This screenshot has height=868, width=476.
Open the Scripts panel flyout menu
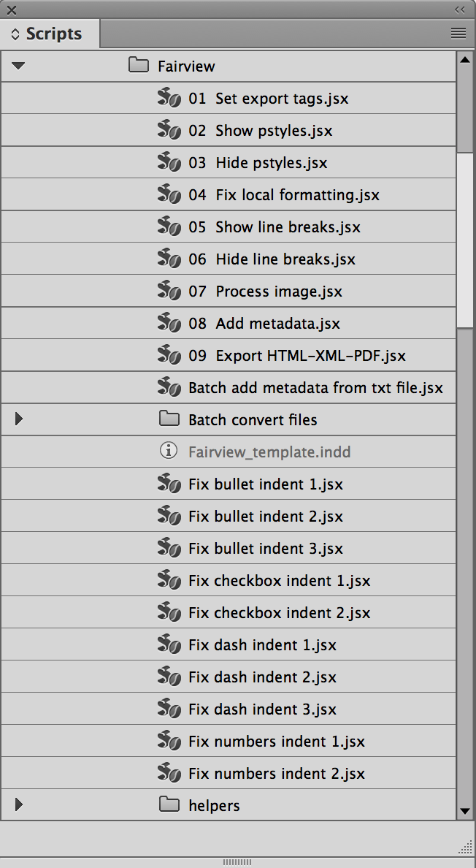(458, 33)
